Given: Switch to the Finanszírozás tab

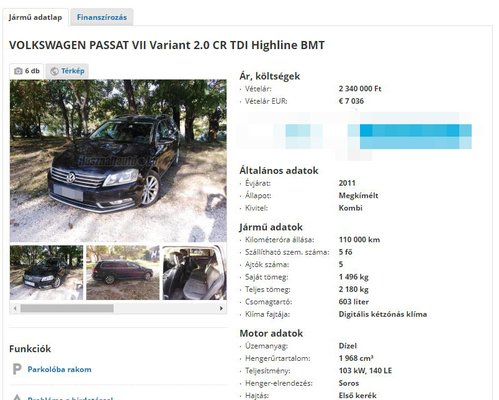Looking at the screenshot, I should coord(102,17).
